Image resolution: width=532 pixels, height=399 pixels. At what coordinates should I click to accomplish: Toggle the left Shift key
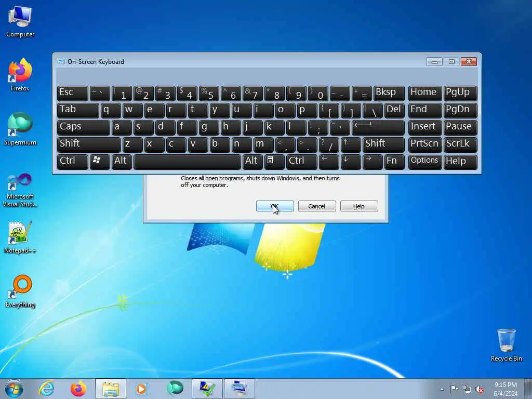(x=89, y=145)
